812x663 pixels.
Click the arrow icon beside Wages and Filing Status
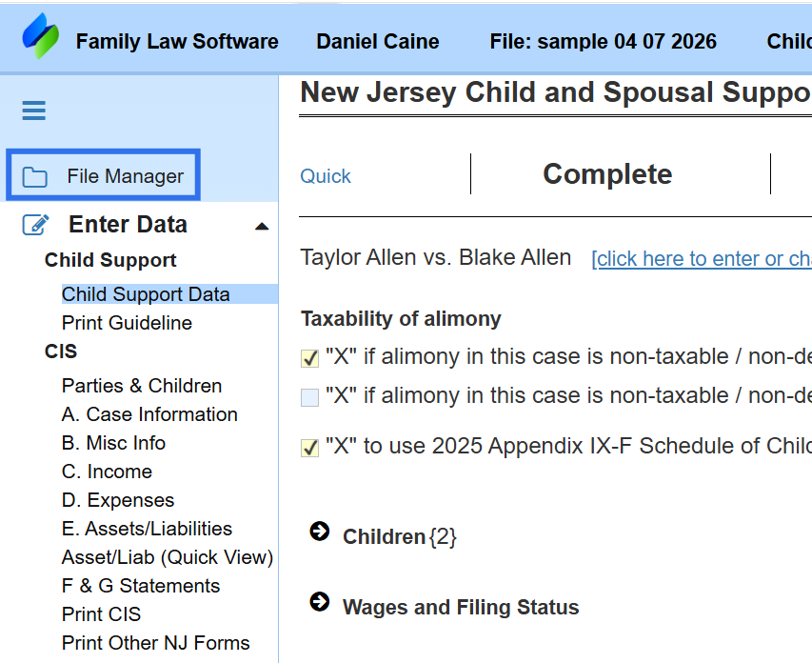[320, 602]
